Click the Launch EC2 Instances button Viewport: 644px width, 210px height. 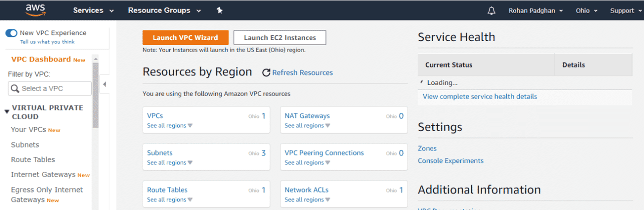tap(280, 37)
